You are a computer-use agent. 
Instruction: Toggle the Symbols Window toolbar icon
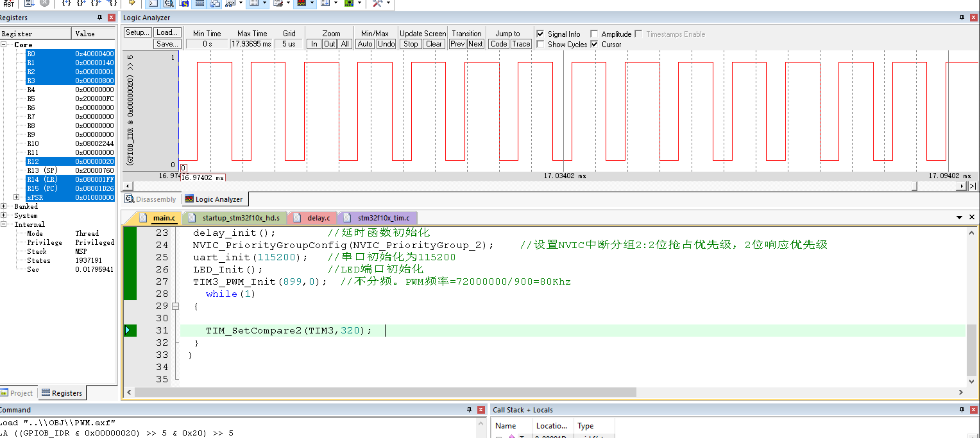tap(184, 3)
